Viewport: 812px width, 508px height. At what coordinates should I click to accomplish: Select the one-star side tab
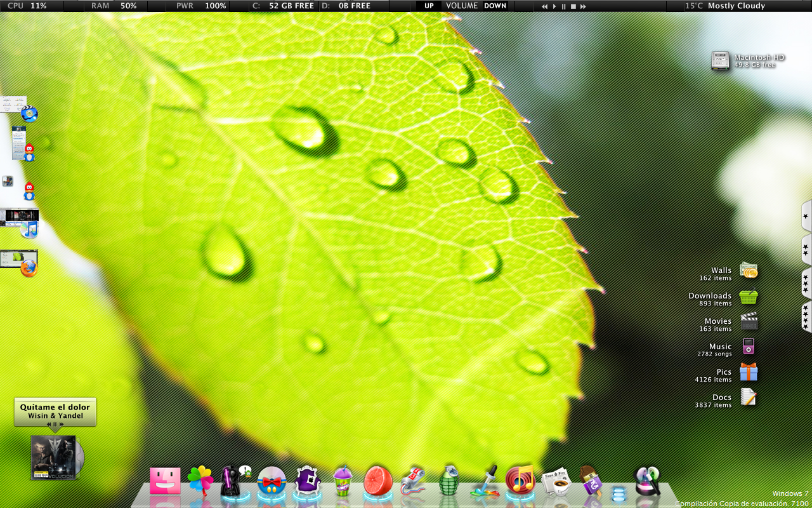click(806, 217)
